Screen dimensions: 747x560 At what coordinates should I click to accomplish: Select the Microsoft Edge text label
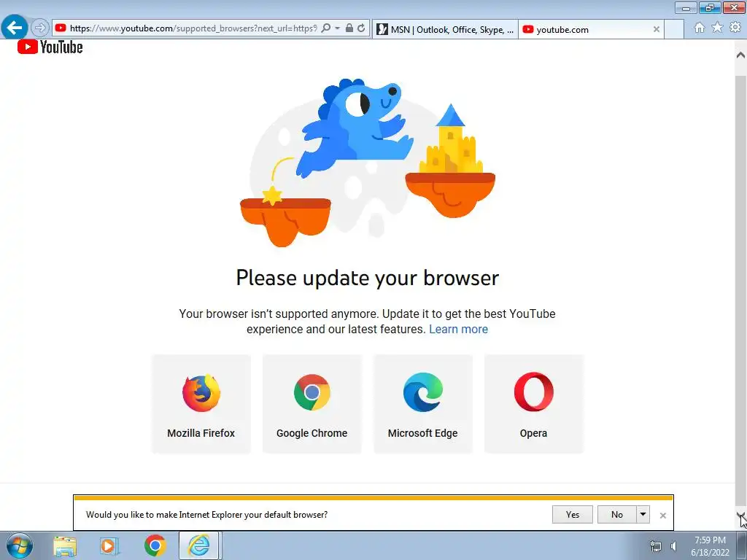422,433
